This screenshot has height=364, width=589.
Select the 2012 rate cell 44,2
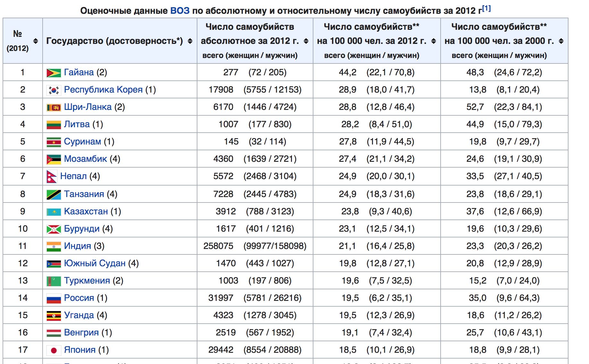tap(377, 72)
